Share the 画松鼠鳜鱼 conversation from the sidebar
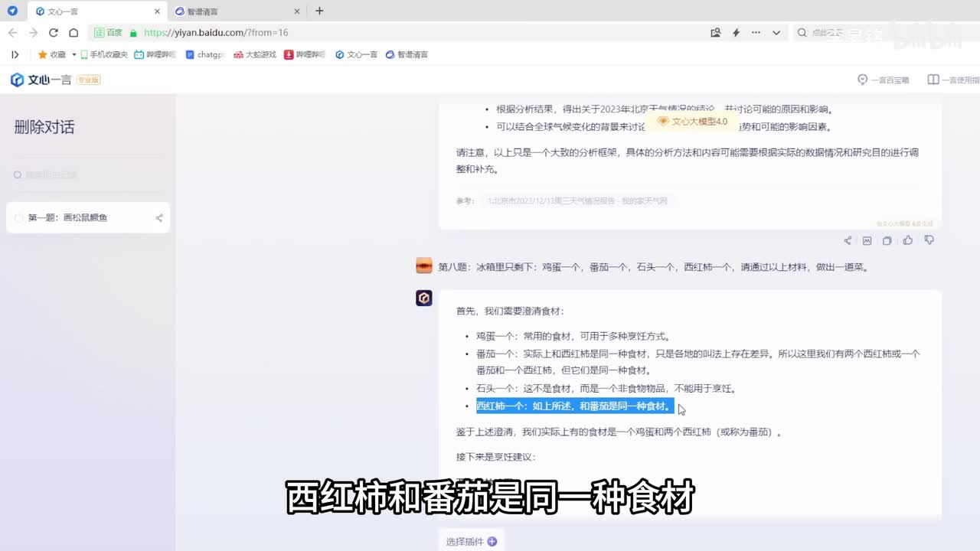 click(159, 218)
